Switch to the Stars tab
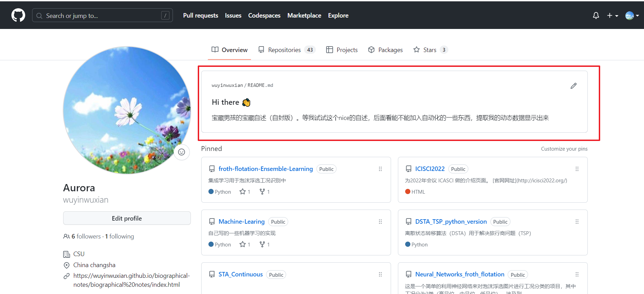This screenshot has width=644, height=294. (x=430, y=50)
